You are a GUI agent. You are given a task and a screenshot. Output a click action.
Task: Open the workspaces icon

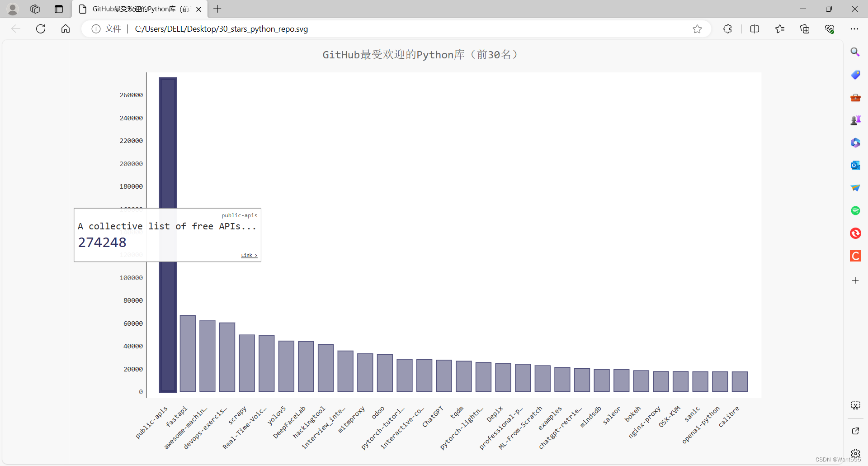click(x=35, y=9)
